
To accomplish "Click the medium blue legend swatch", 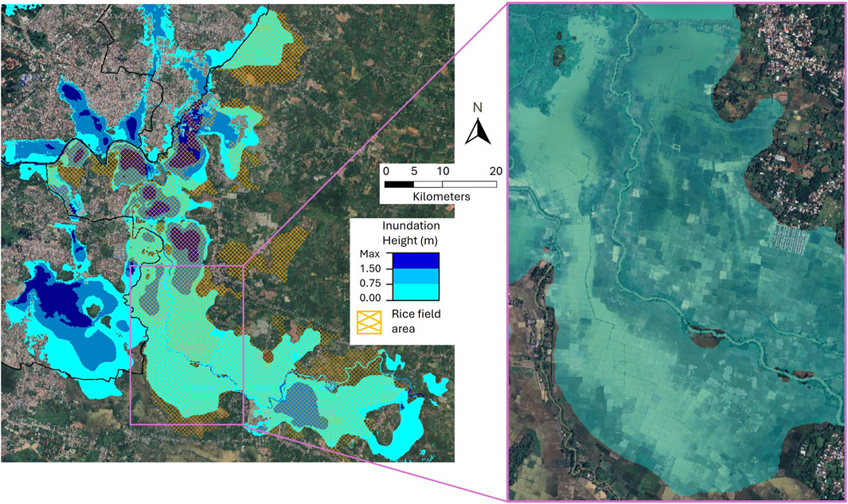I will (416, 276).
